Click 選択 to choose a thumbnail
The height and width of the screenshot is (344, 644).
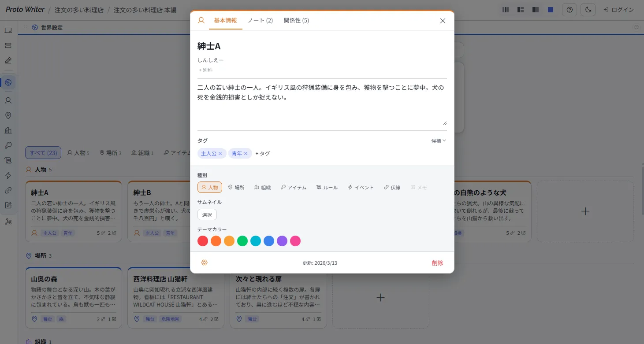(207, 215)
